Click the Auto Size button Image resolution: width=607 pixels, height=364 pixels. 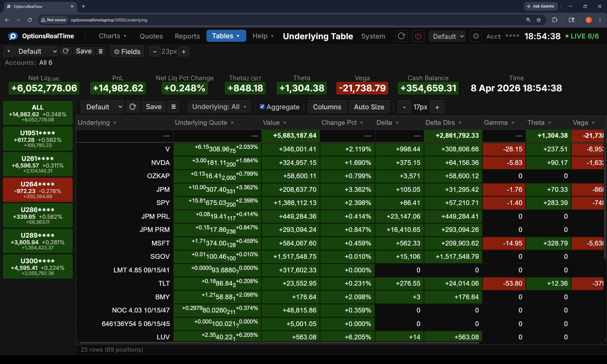369,107
